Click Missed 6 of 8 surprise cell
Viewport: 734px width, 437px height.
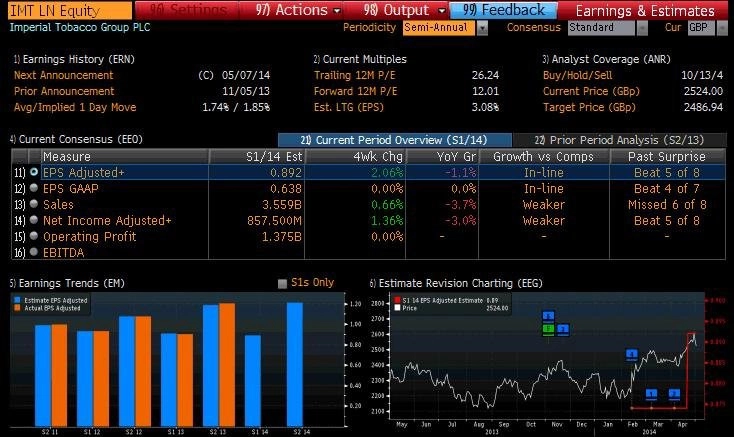[x=667, y=204]
